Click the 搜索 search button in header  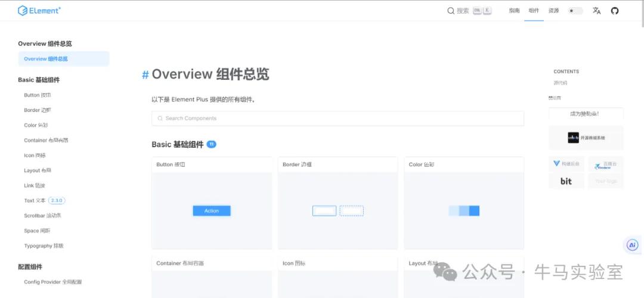[x=469, y=11]
